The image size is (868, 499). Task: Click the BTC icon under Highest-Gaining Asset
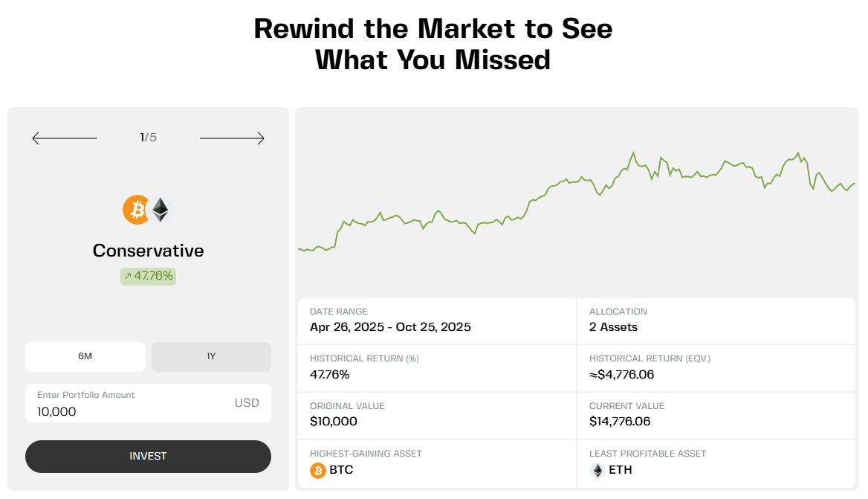click(x=318, y=470)
